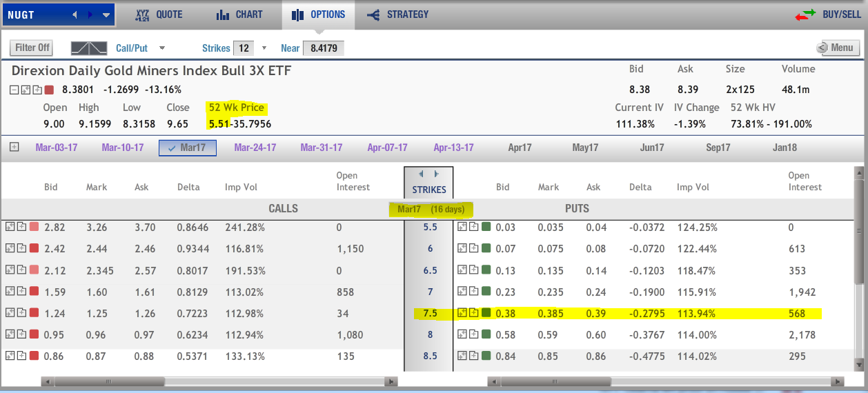Screen dimensions: 868x393
Task: Click the red swatch on the 0.95 call row
Action: 34,334
